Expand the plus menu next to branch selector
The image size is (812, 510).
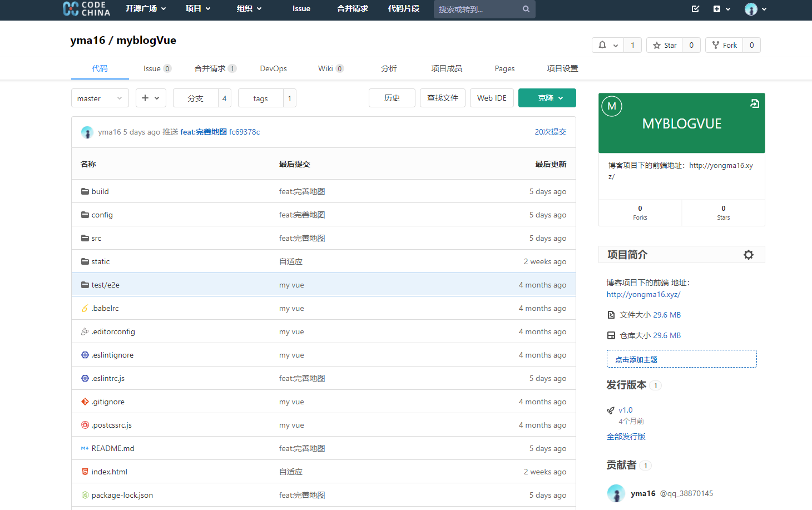pos(151,98)
